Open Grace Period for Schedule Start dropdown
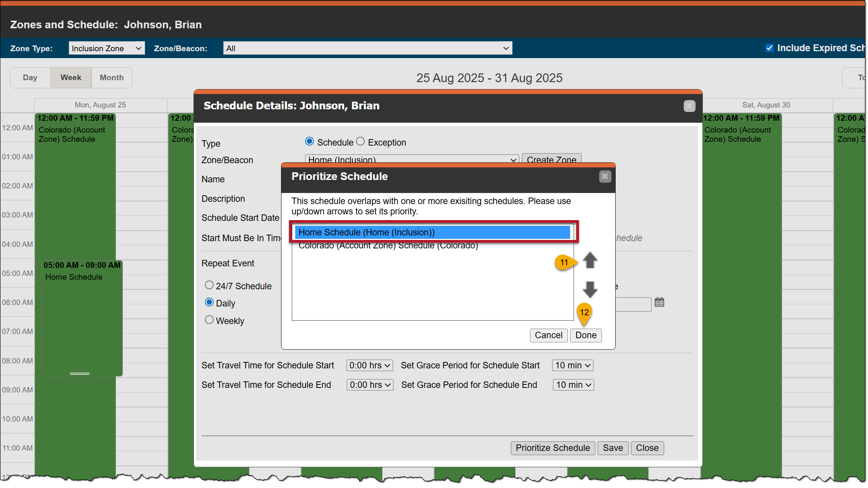Image resolution: width=868 pixels, height=488 pixels. (572, 365)
